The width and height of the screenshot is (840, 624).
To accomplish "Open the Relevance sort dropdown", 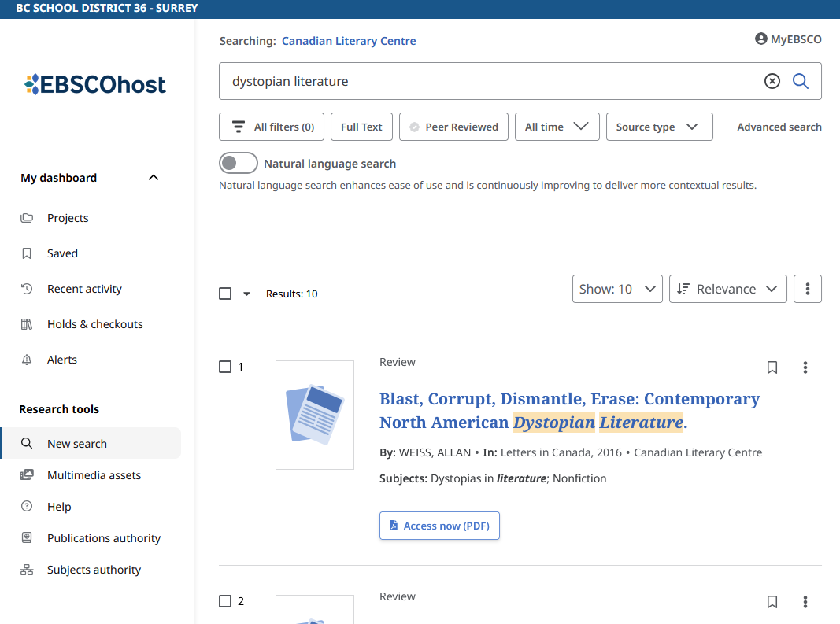I will click(728, 290).
